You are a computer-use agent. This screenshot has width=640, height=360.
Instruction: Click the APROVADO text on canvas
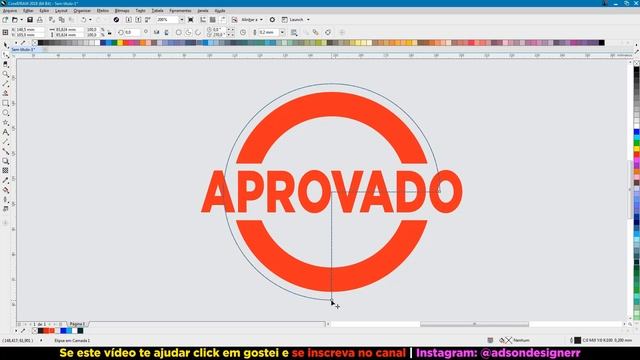point(331,192)
